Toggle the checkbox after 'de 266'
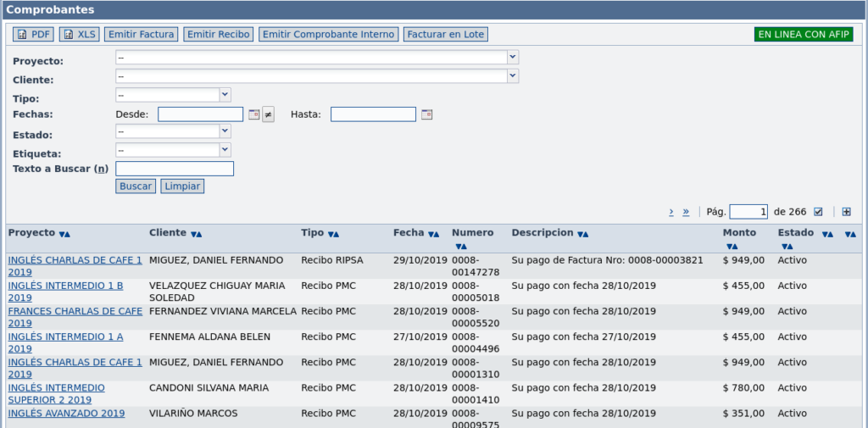868x428 pixels. click(818, 212)
